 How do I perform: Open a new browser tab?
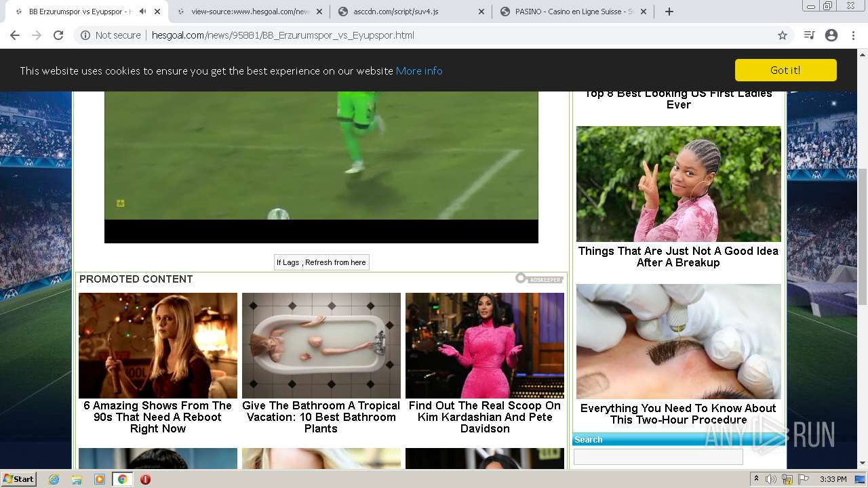(669, 12)
